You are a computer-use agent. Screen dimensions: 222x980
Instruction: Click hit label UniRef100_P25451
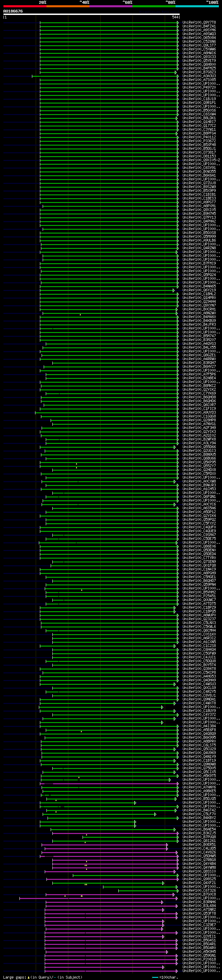[199, 596]
